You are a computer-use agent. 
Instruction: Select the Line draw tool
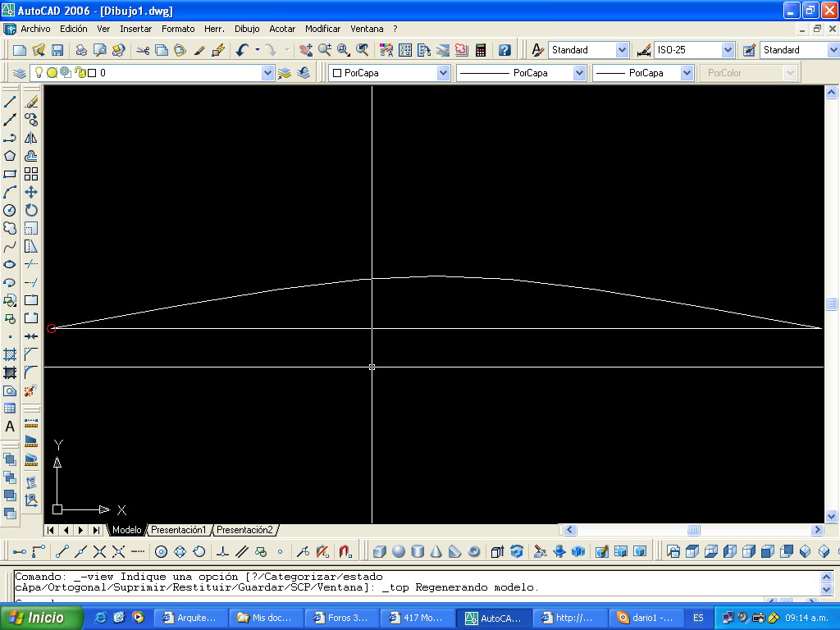pos(10,102)
